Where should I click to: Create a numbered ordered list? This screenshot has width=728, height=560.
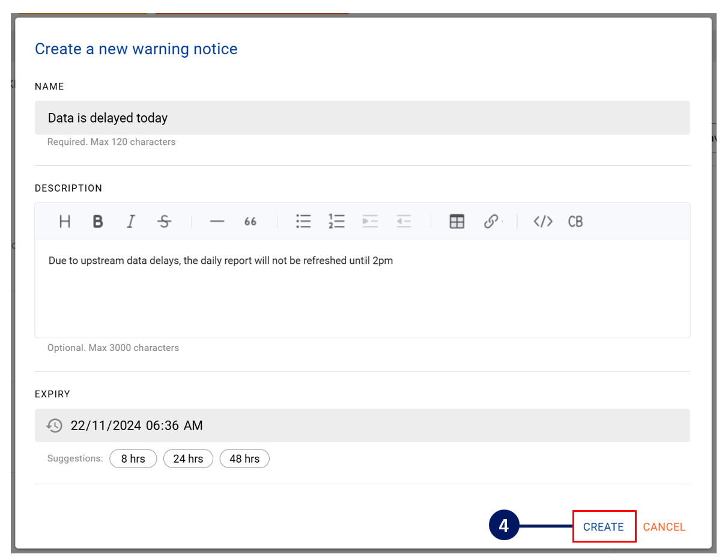click(336, 222)
